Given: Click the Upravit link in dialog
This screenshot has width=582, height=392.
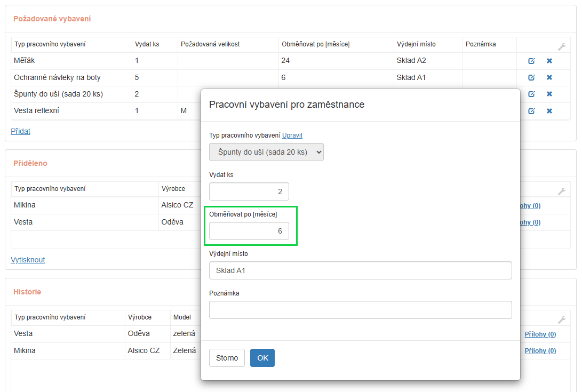Looking at the screenshot, I should 292,135.
